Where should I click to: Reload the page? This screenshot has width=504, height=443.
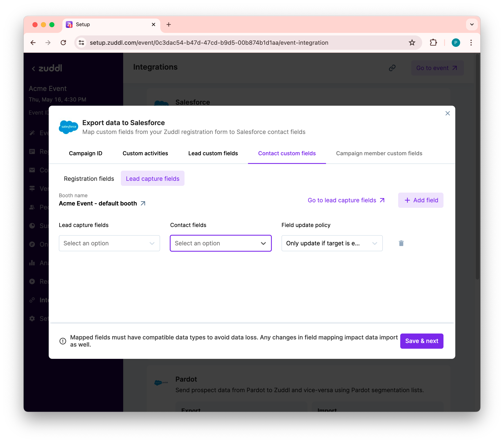[x=63, y=43]
